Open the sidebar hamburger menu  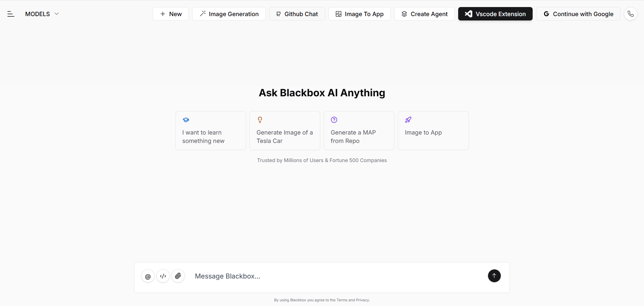[x=11, y=14]
